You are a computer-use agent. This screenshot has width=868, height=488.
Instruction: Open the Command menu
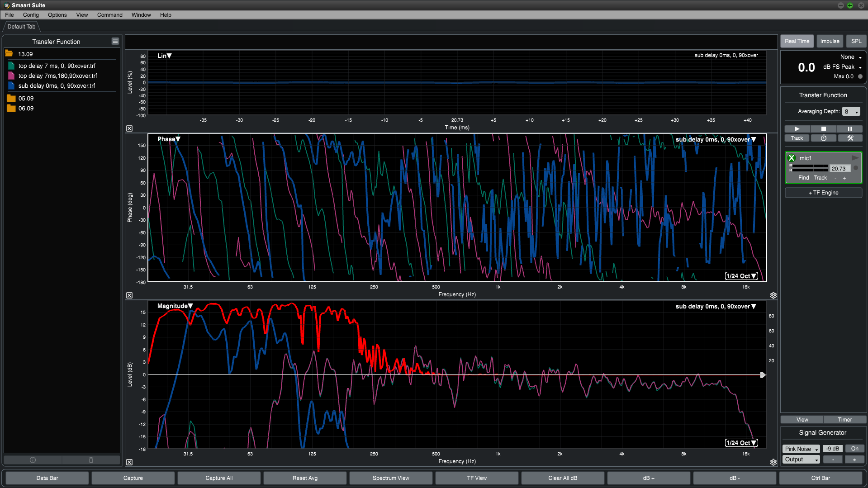click(109, 15)
